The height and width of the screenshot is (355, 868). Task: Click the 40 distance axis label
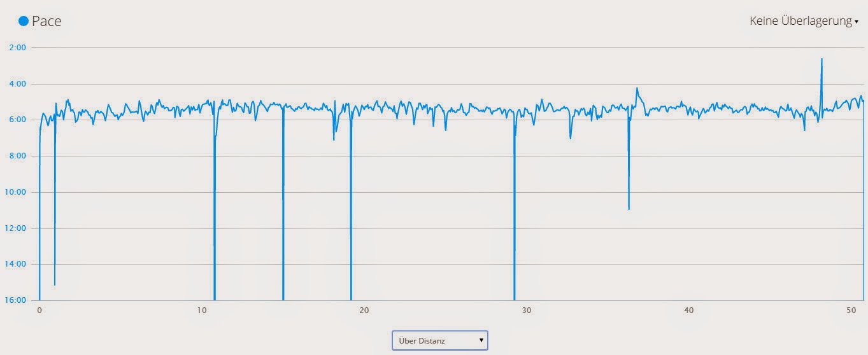(689, 310)
